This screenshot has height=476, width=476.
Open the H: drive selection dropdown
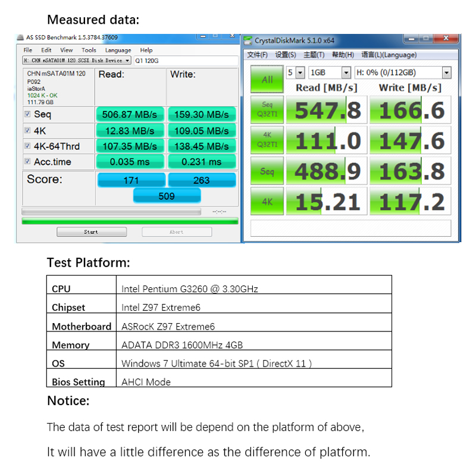tap(403, 73)
